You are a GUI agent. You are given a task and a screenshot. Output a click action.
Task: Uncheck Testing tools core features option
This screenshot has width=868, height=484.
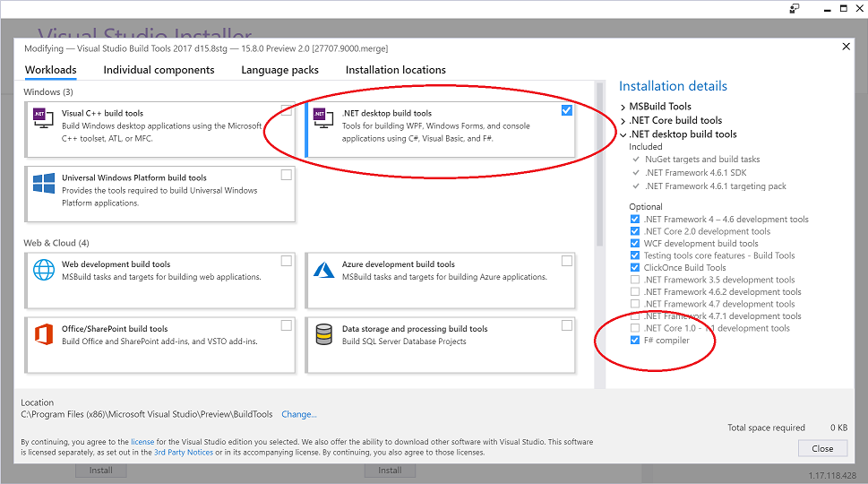[x=635, y=255]
